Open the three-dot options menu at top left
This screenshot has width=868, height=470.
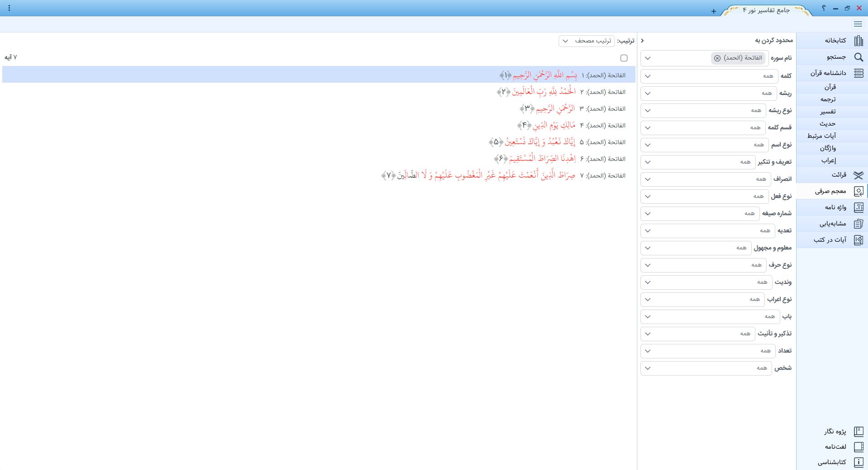point(9,8)
